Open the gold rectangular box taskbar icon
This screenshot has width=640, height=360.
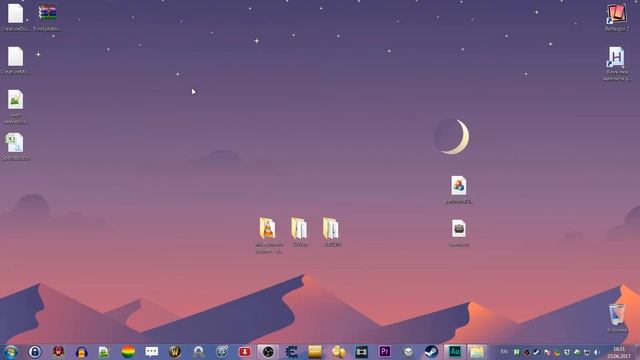point(315,352)
